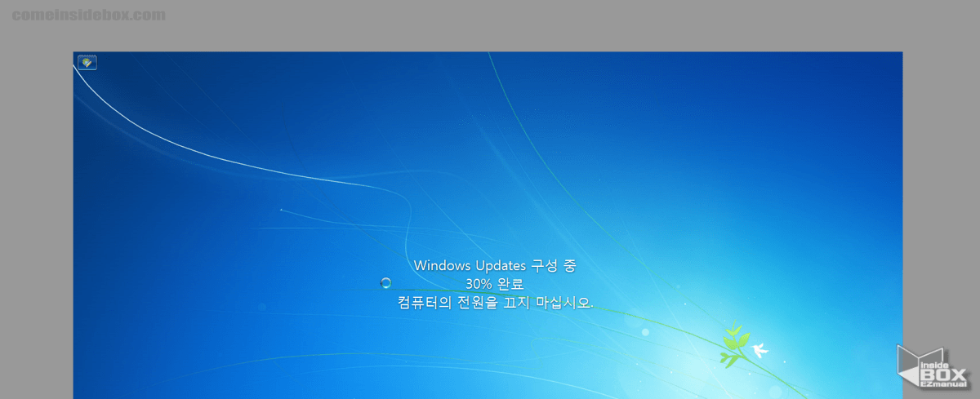The height and width of the screenshot is (399, 980).
Task: Click the "완료" text after the percentage
Action: (x=510, y=284)
